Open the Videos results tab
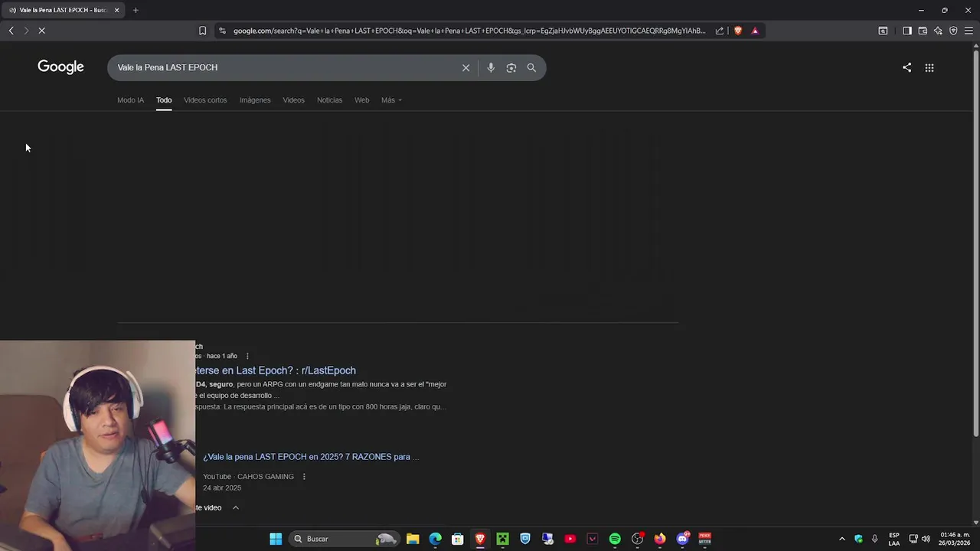 tap(293, 100)
